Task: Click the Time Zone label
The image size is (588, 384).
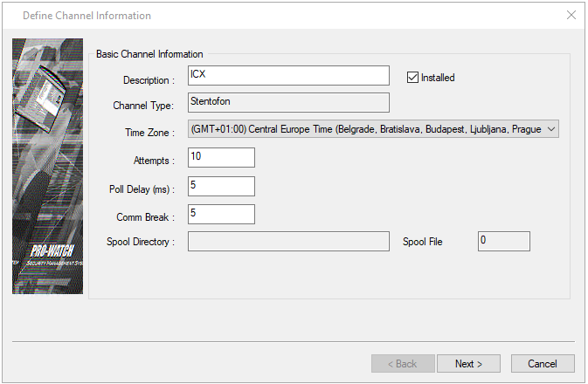Action: click(149, 133)
